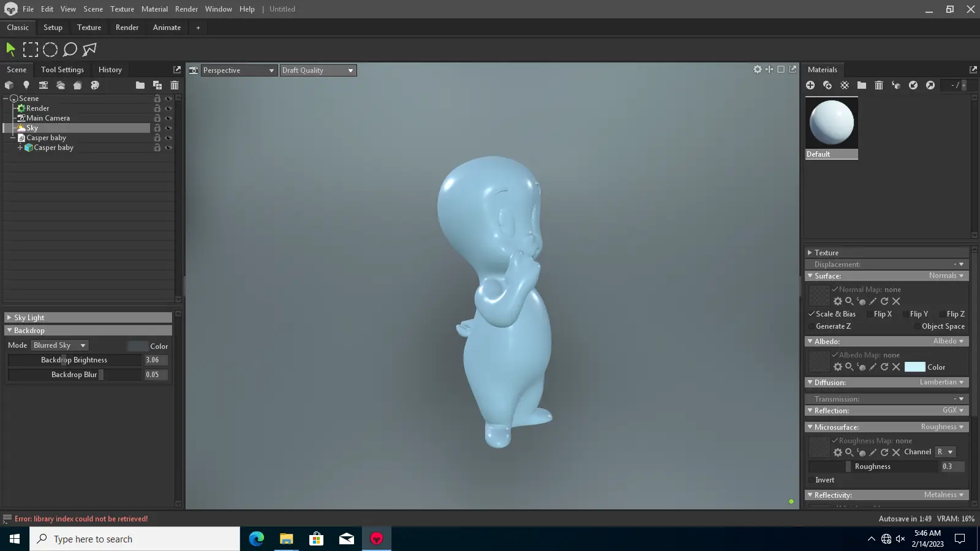Switch to the Tool Settings tab
Image resolution: width=980 pixels, height=551 pixels.
click(x=62, y=70)
